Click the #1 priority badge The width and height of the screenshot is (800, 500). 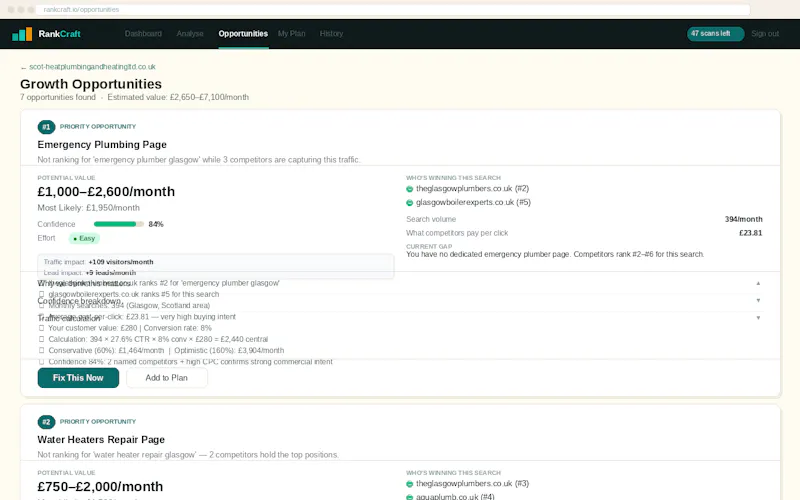[46, 127]
